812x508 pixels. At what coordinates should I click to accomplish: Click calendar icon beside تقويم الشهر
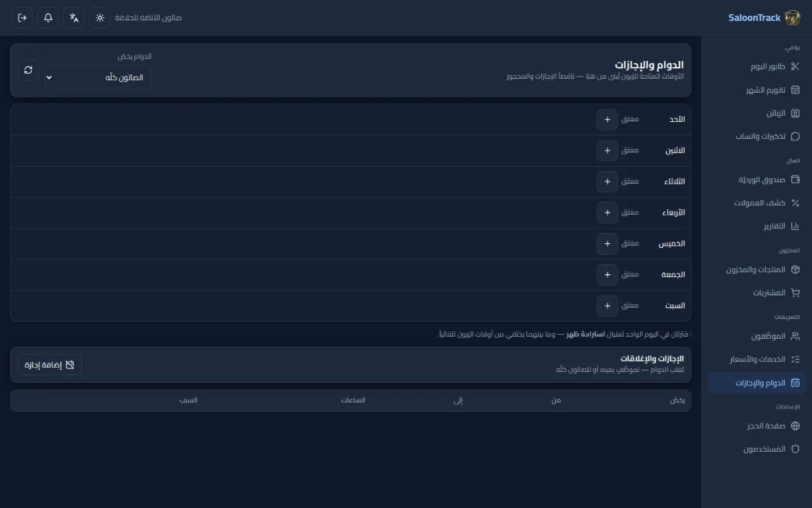click(x=795, y=90)
